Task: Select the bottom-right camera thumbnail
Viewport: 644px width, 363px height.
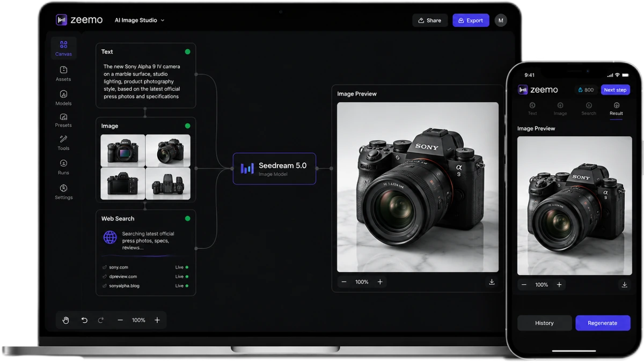Action: pos(168,183)
